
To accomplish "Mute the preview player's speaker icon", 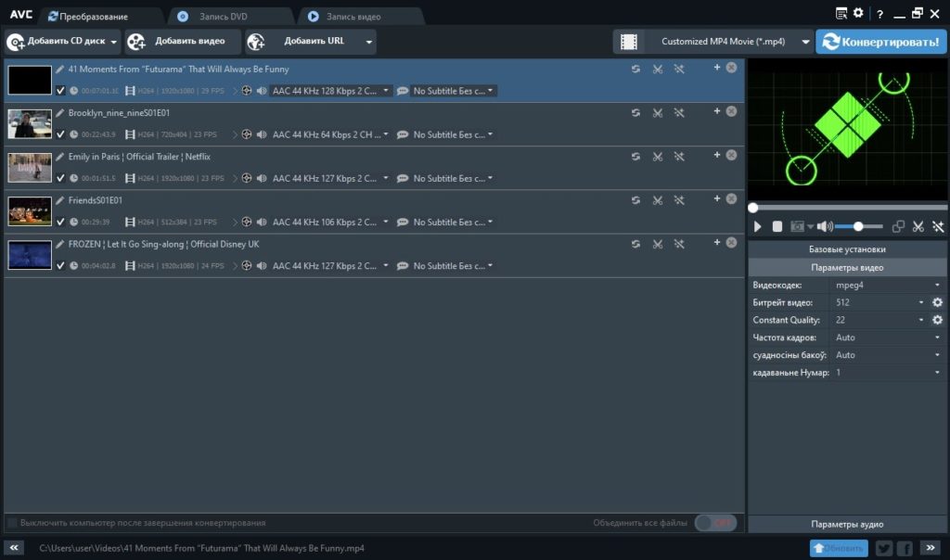I will click(x=823, y=227).
